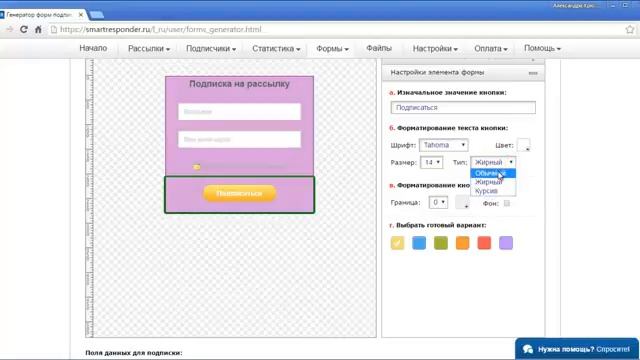
Task: Select the blue preset button style
Action: 419,243
